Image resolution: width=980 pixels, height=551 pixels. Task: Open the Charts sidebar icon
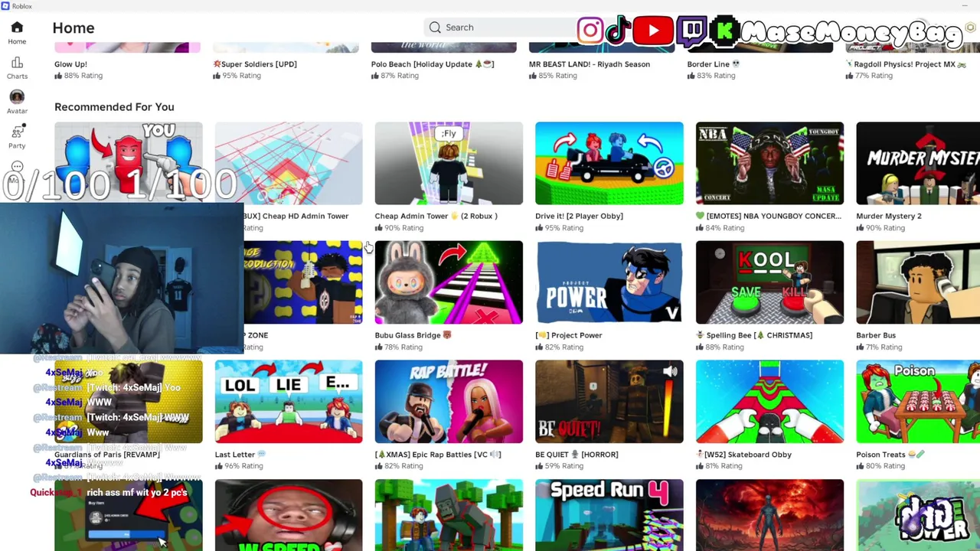coord(17,63)
